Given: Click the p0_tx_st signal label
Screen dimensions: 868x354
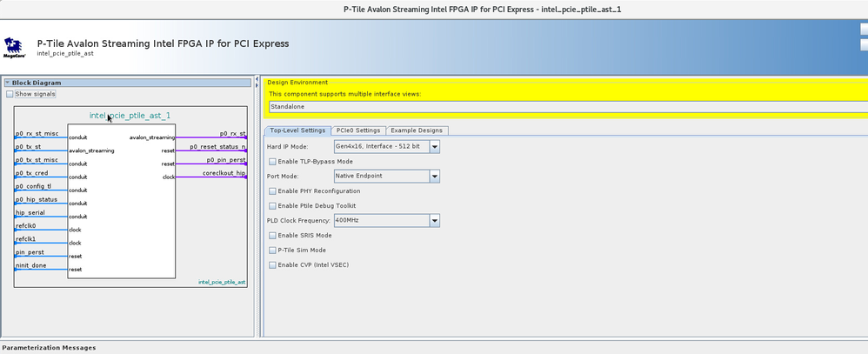Looking at the screenshot, I should 28,147.
